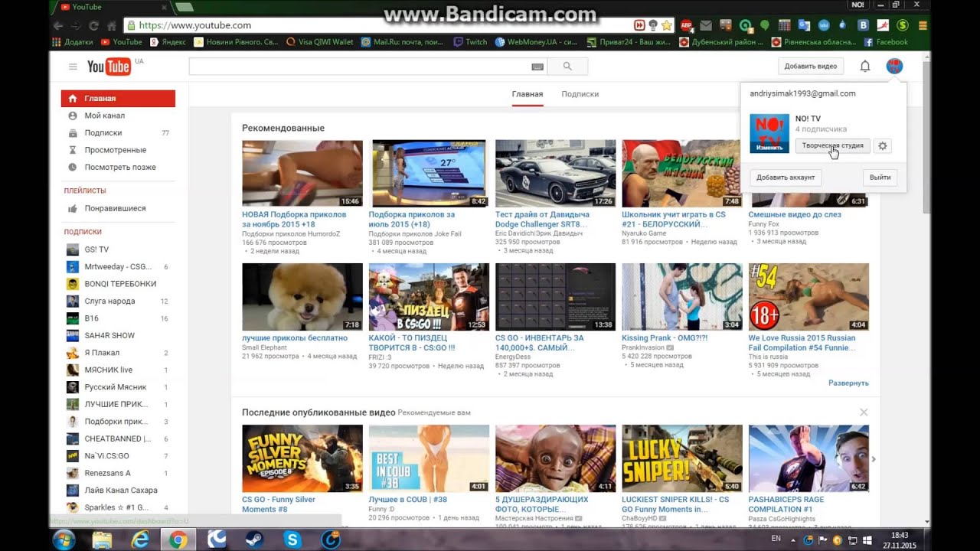Image resolution: width=980 pixels, height=551 pixels.
Task: Open Windows Explorer from the taskbar
Action: click(102, 540)
